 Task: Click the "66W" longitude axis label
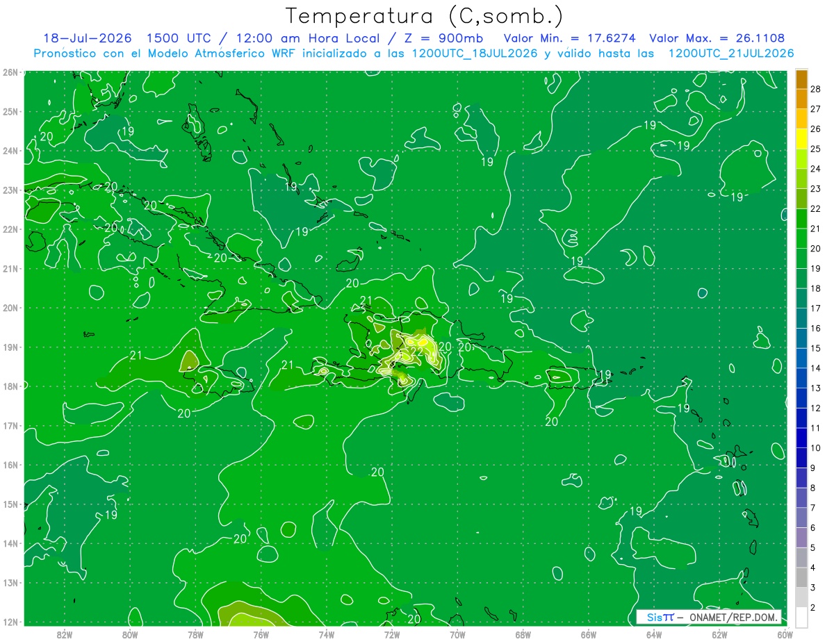tap(589, 634)
